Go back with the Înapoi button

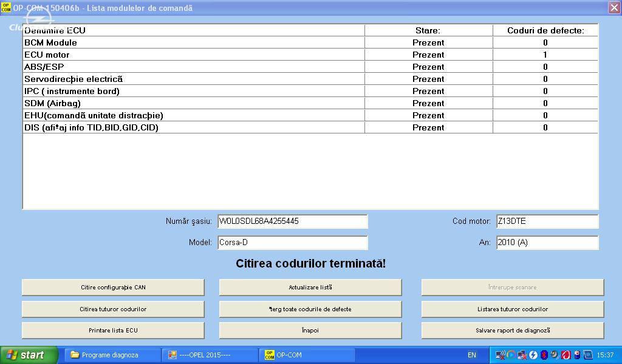310,331
